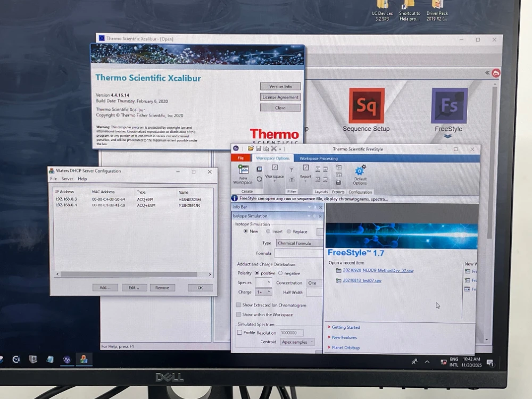Check Show within the Workspace option

(238, 314)
